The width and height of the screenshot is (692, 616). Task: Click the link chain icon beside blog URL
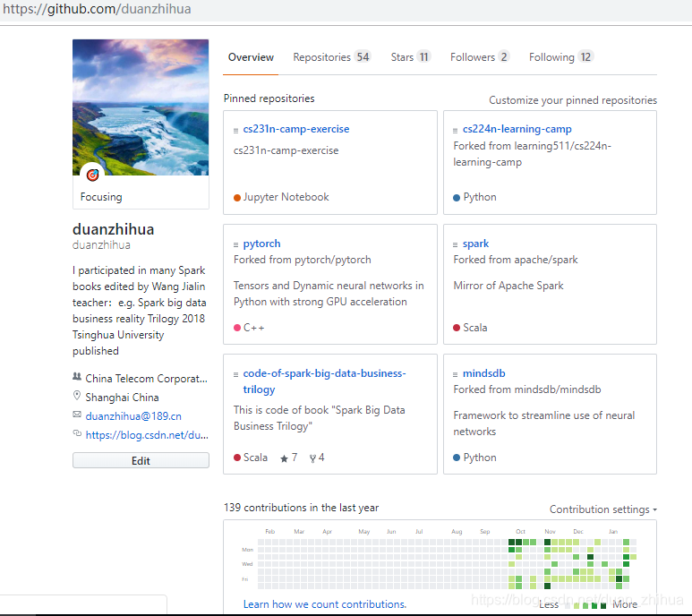[x=77, y=433]
